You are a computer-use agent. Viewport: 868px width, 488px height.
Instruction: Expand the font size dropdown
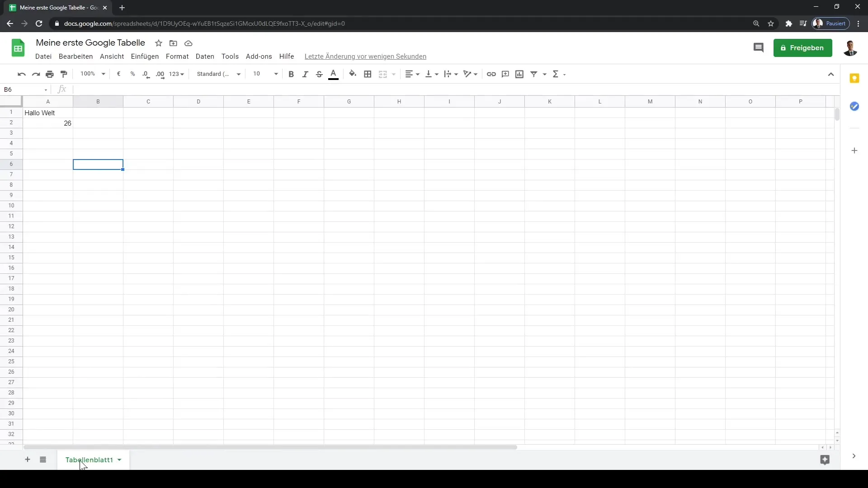click(x=276, y=74)
